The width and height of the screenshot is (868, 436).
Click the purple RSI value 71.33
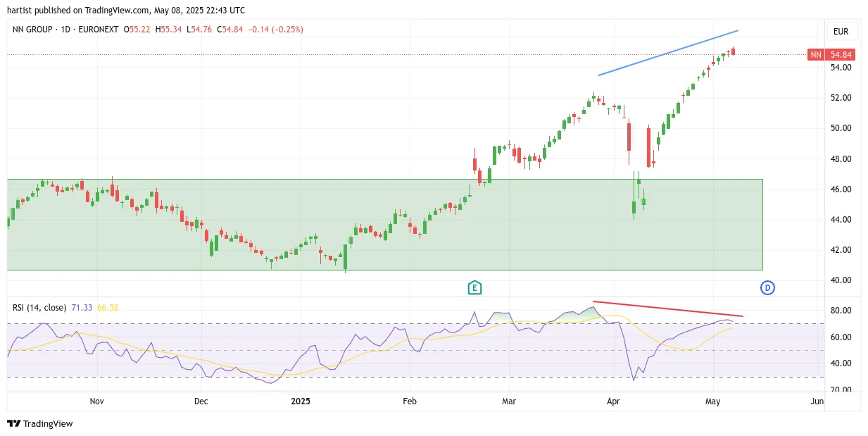[x=81, y=308]
